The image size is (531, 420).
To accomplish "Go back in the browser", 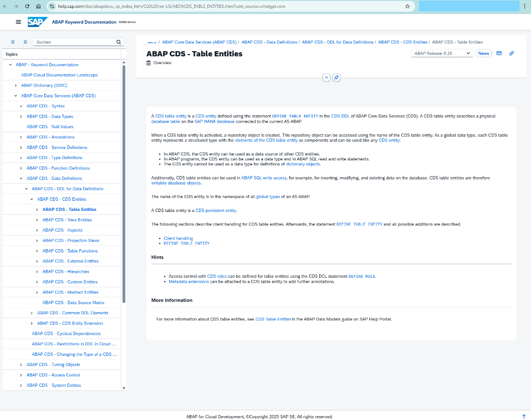I will 4,6.
